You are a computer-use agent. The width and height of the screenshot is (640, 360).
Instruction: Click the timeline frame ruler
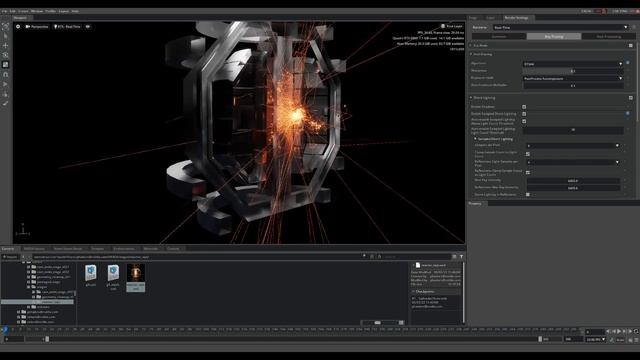coord(292,329)
